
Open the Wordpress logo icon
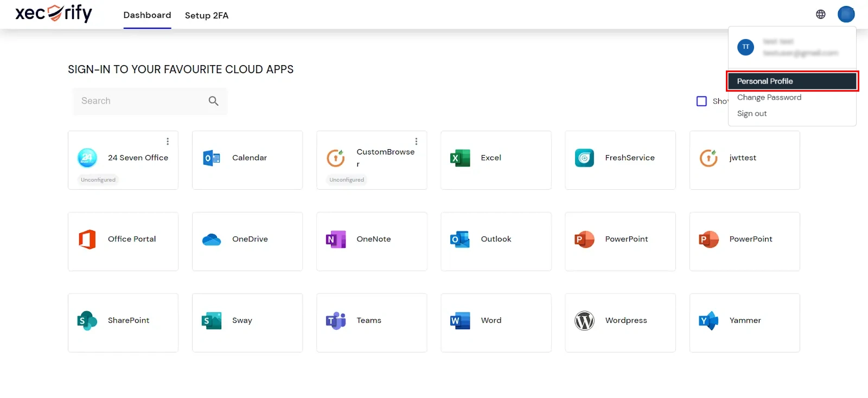tap(584, 320)
